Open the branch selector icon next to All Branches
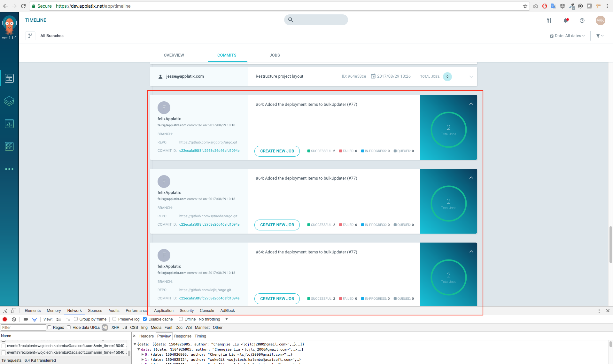Screen dimensions: 613x364 coord(30,35)
